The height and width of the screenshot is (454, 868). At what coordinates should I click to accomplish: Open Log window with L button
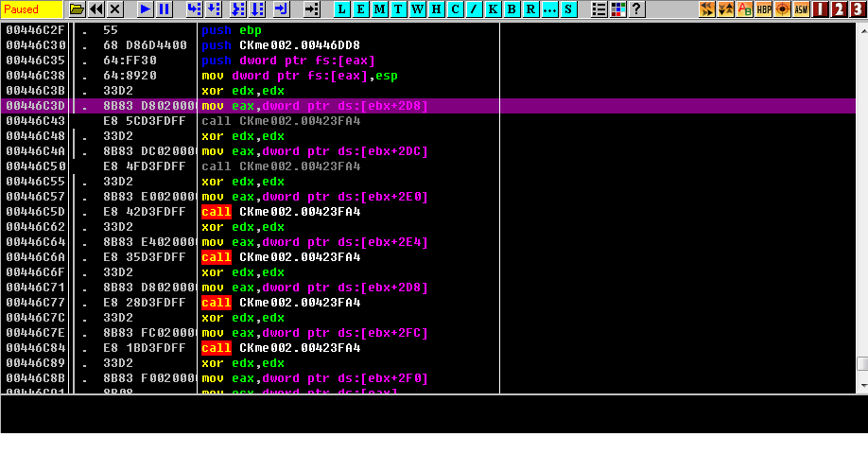coord(342,9)
